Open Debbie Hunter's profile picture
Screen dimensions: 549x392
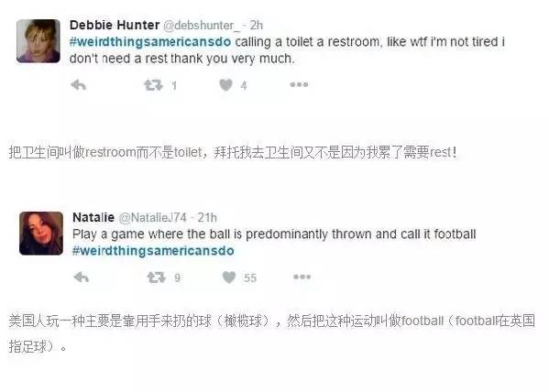click(x=38, y=41)
